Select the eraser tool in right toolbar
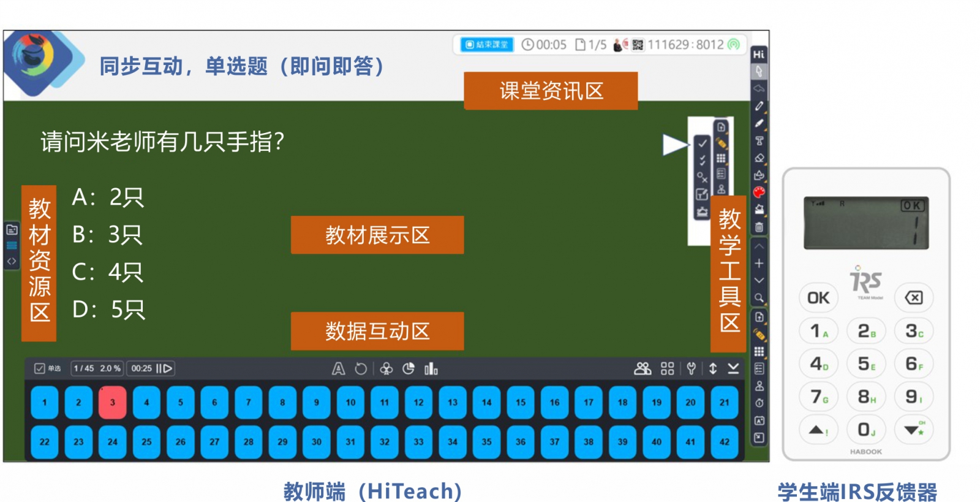 coord(759,158)
